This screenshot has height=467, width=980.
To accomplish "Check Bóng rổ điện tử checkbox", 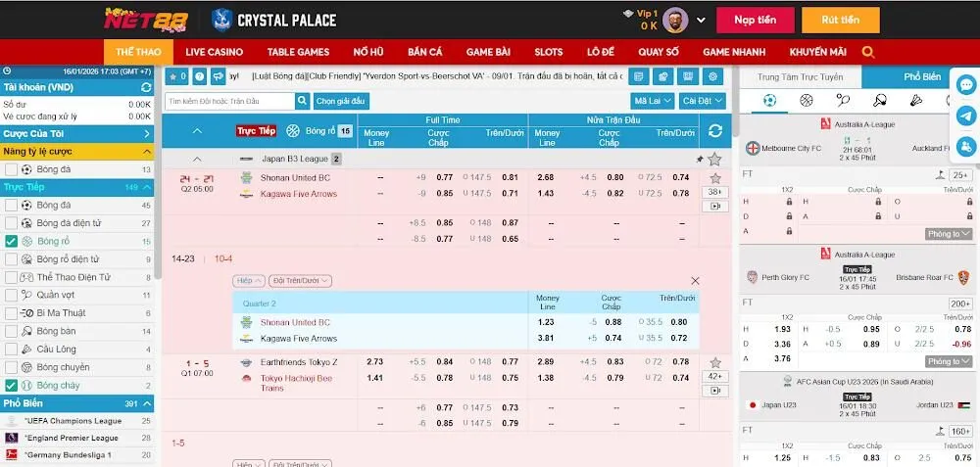I will (11, 259).
